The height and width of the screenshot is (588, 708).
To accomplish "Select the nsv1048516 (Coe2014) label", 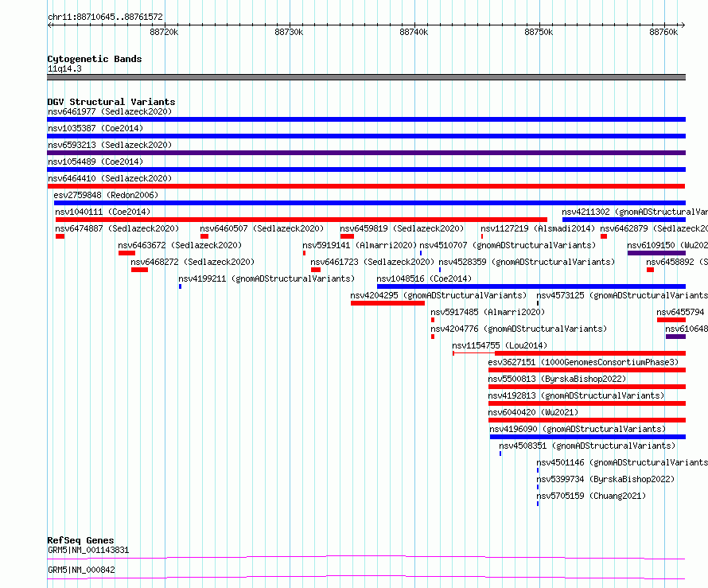I will pos(424,278).
